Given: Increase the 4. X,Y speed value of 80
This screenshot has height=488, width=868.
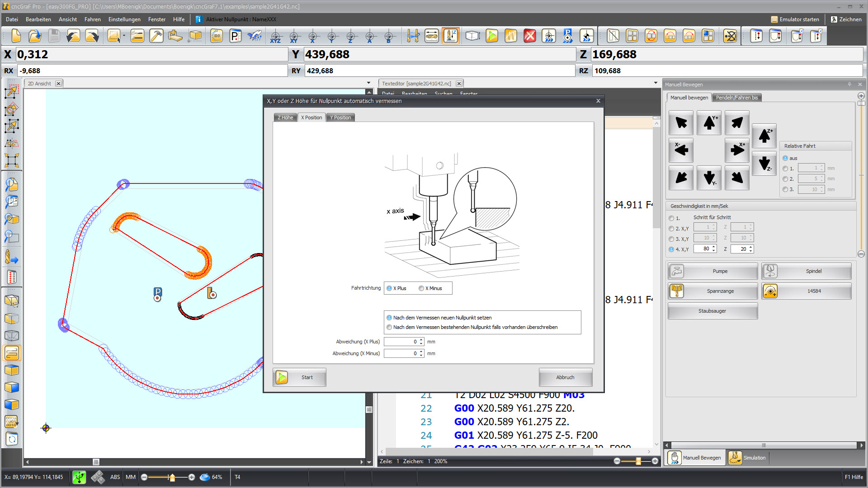Looking at the screenshot, I should [x=714, y=247].
